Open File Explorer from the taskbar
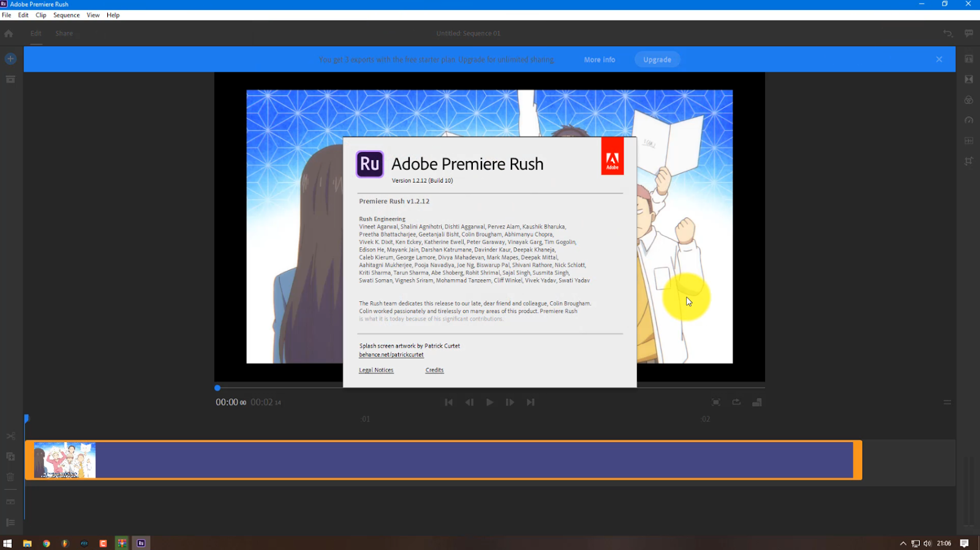The height and width of the screenshot is (550, 980). point(28,543)
